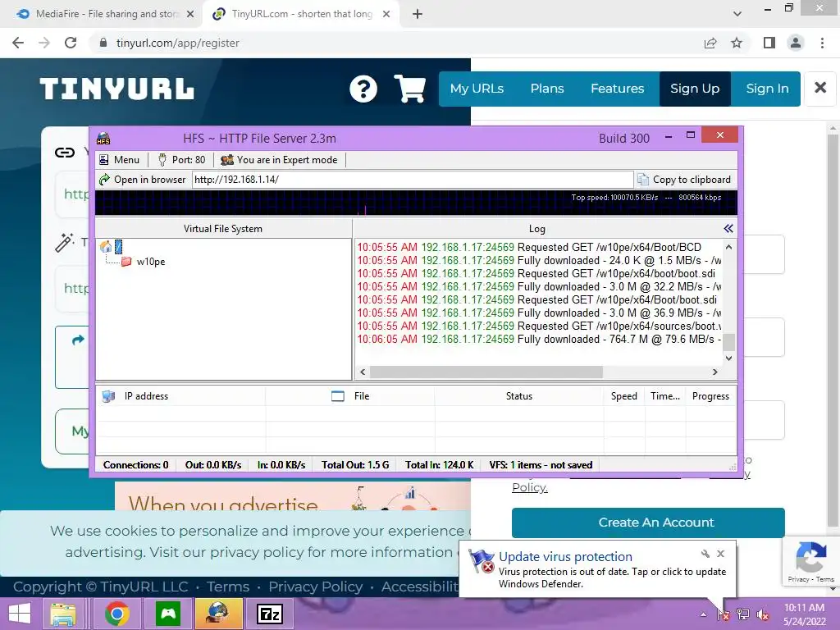Bookmark this page with the star icon
The width and height of the screenshot is (840, 630).
[737, 43]
